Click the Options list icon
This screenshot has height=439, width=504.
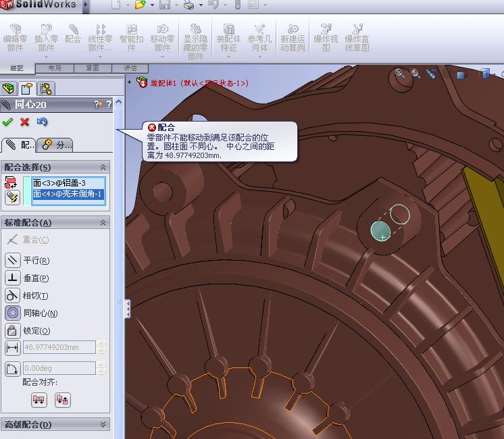[x=253, y=5]
